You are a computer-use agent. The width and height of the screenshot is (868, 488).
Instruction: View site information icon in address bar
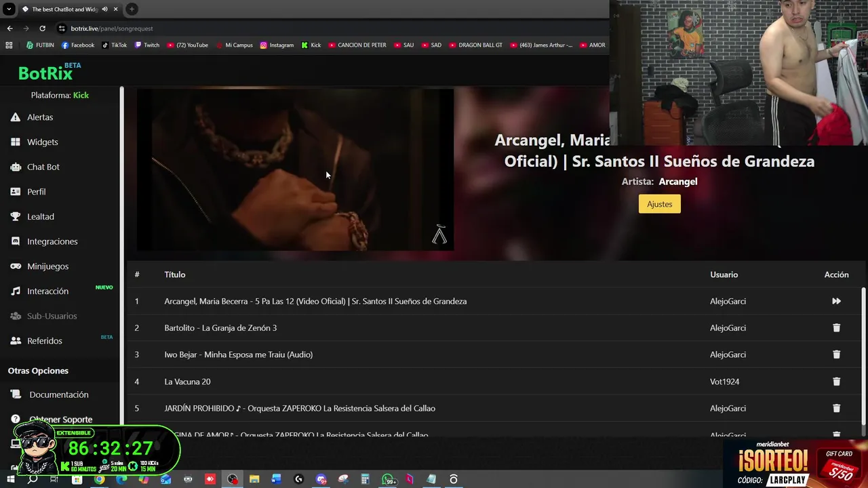pyautogui.click(x=62, y=28)
